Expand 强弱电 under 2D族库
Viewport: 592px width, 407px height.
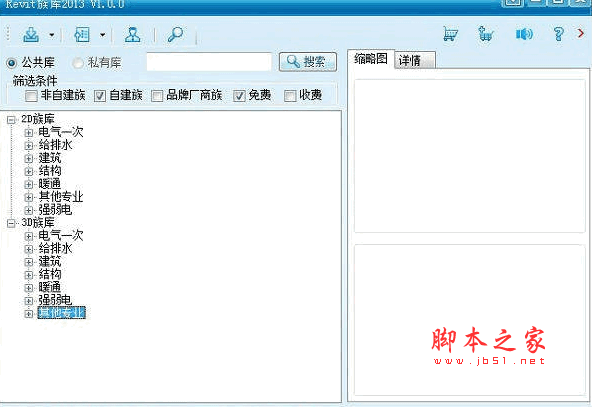(x=29, y=210)
